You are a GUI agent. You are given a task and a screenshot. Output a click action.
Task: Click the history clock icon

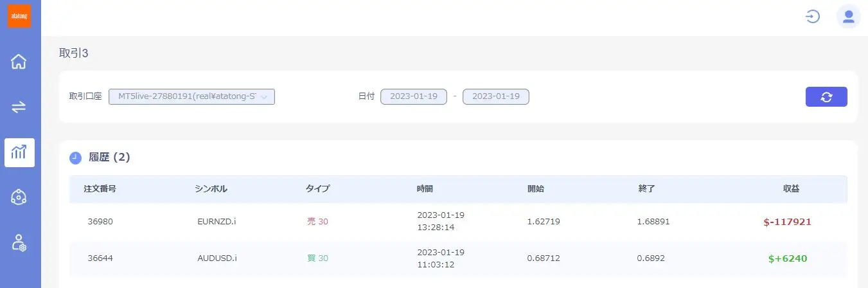click(x=75, y=157)
